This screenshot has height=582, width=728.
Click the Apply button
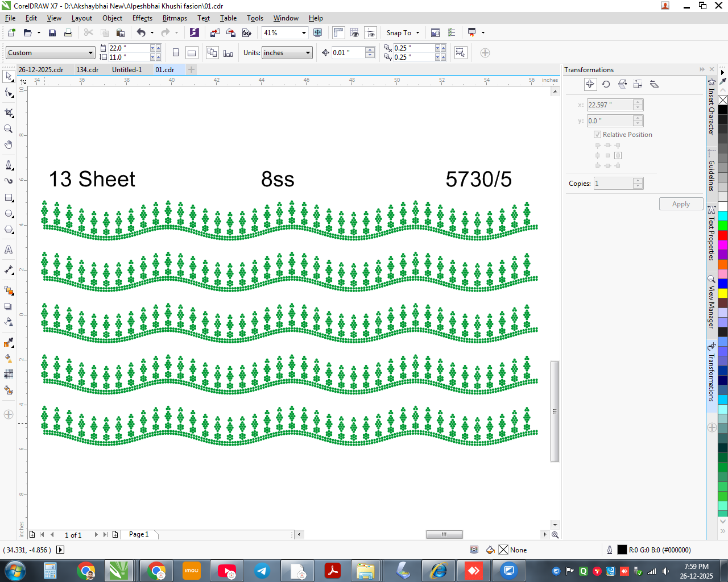click(681, 204)
